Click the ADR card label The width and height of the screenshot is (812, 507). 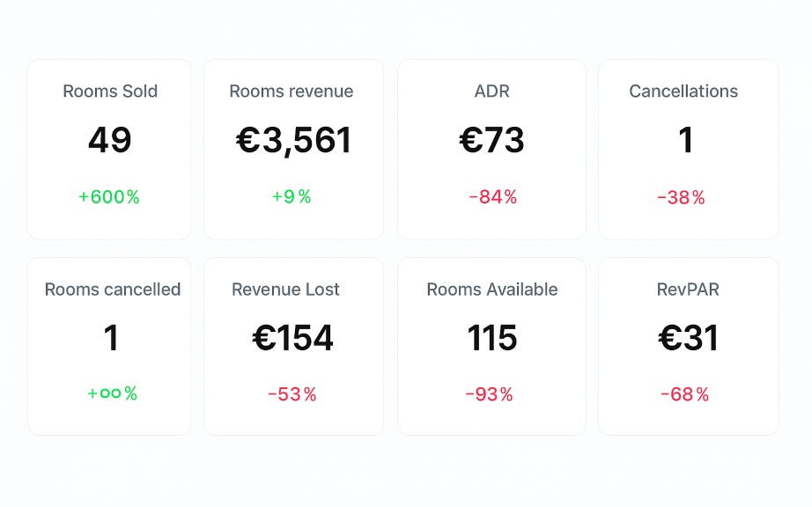pyautogui.click(x=491, y=92)
